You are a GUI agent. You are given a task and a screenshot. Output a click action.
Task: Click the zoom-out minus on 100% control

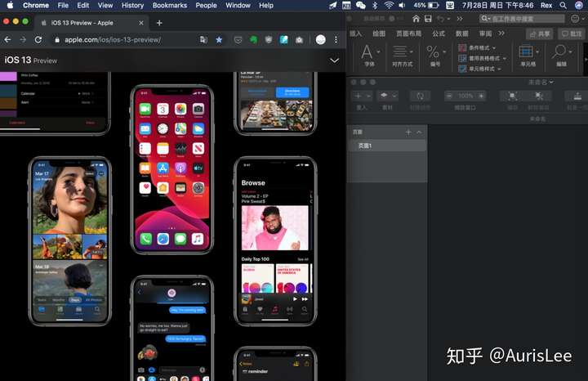pos(448,96)
